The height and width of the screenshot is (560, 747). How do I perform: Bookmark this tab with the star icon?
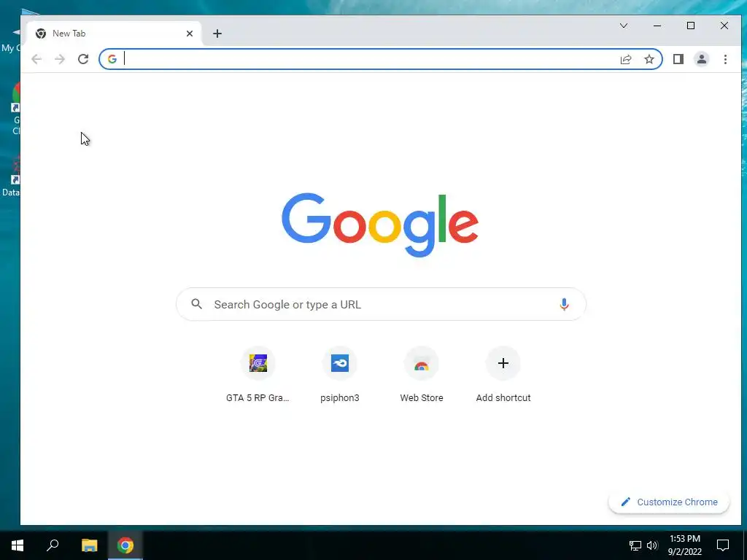[x=649, y=59]
